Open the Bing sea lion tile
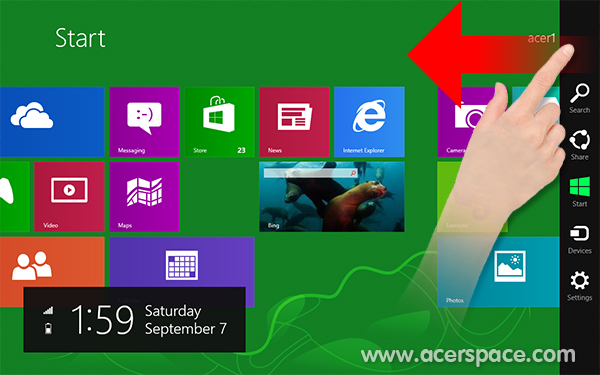The height and width of the screenshot is (375, 600). tap(332, 197)
